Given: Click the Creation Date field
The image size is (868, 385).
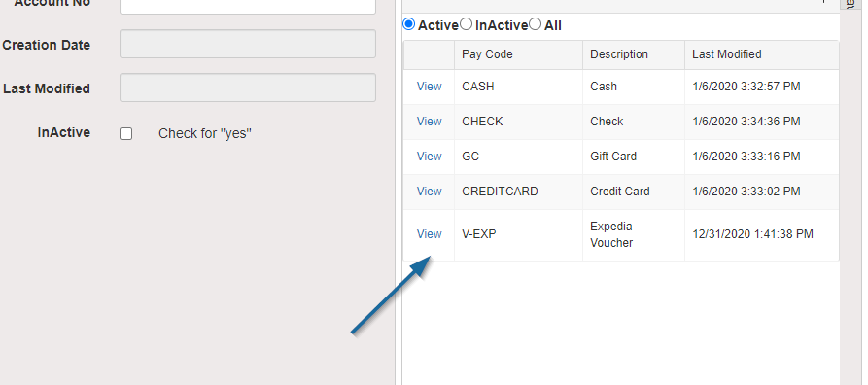Looking at the screenshot, I should [248, 44].
